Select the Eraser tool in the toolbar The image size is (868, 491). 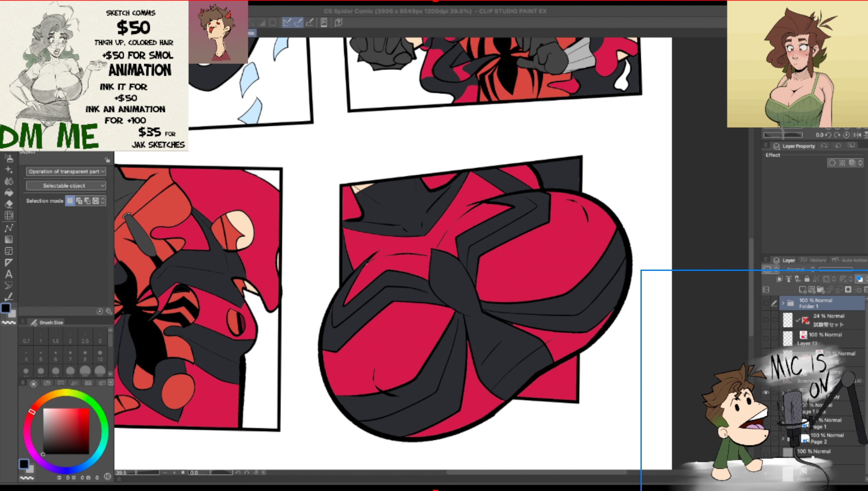pyautogui.click(x=9, y=204)
